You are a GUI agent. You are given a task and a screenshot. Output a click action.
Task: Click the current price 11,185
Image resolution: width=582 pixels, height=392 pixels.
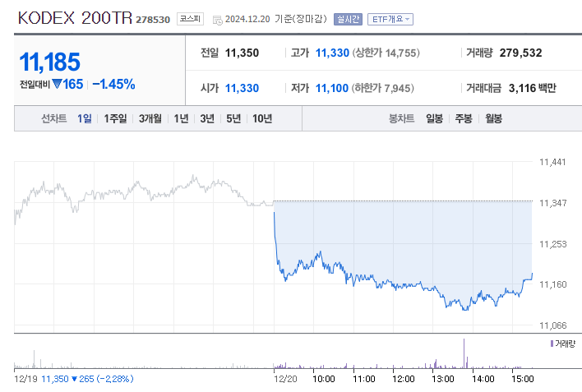pyautogui.click(x=50, y=62)
